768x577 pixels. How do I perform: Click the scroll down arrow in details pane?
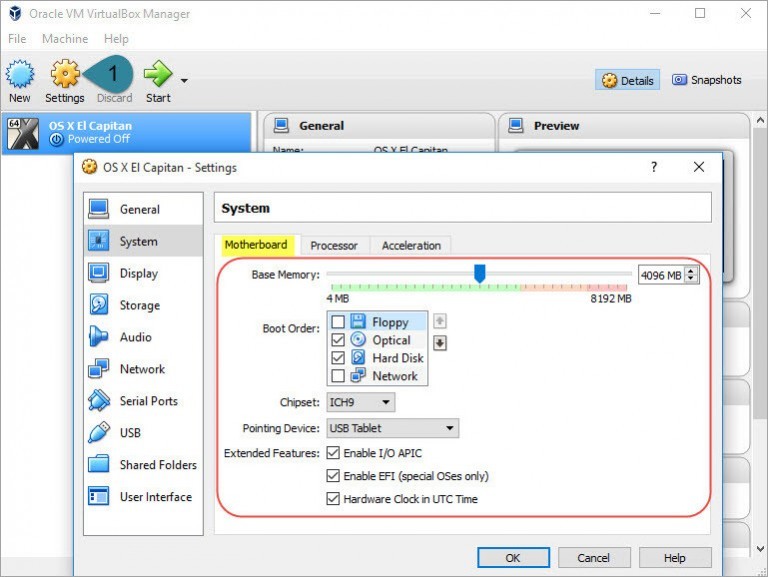(x=760, y=549)
